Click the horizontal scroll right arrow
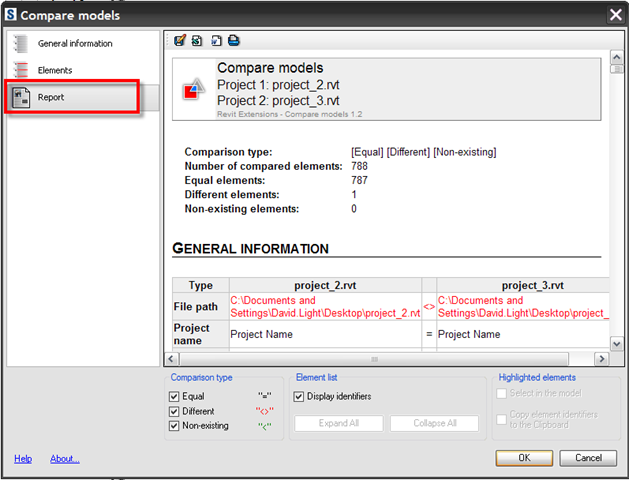The height and width of the screenshot is (480, 629). pos(601,359)
